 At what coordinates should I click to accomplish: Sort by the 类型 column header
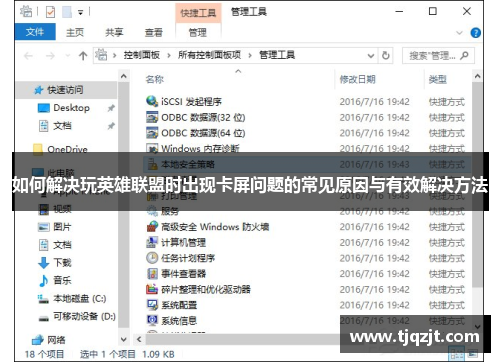pos(437,79)
